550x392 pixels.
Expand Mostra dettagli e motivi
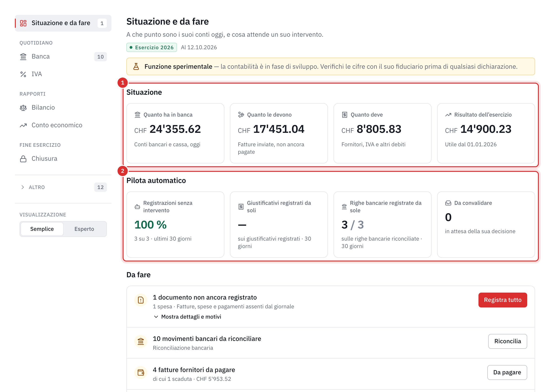coord(187,317)
